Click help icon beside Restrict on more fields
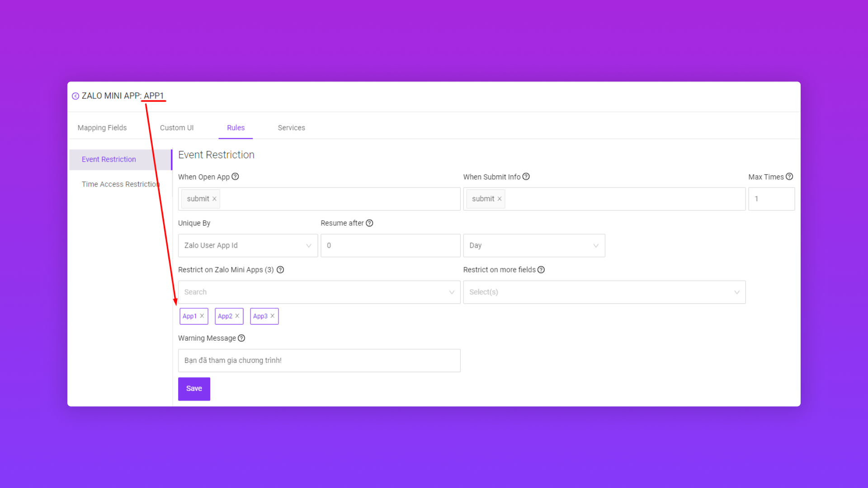 coord(541,270)
